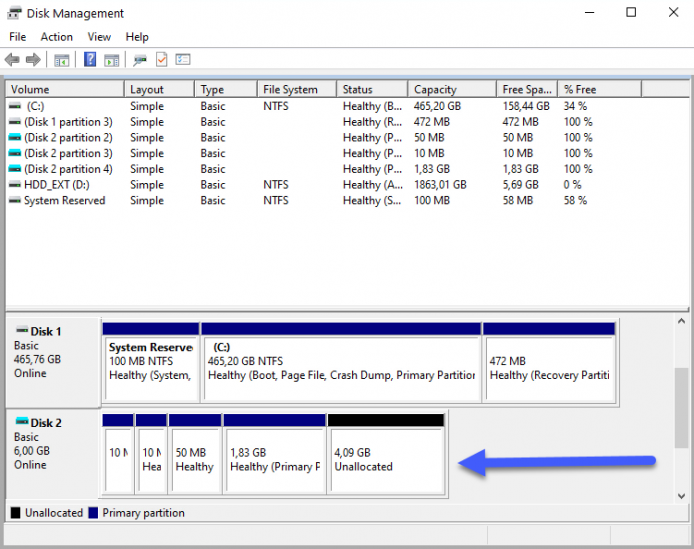The image size is (694, 549).
Task: Click the 465,20 GB capacity cell
Action: 437,106
